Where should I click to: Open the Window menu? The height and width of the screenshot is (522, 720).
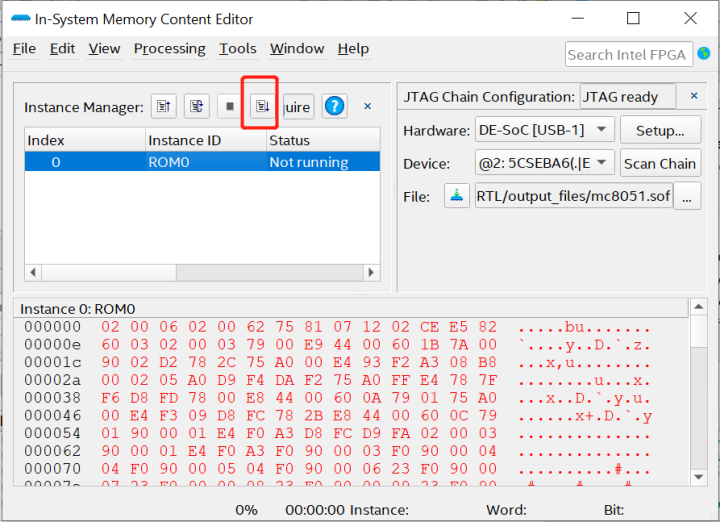[x=297, y=49]
